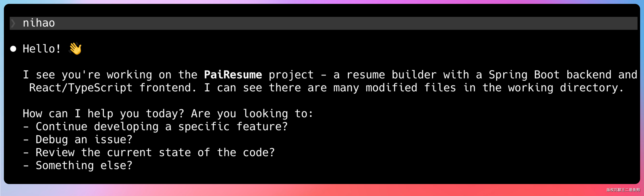Image resolution: width=644 pixels, height=196 pixels.
Task: Select the bold PaiResume project name
Action: (233, 75)
